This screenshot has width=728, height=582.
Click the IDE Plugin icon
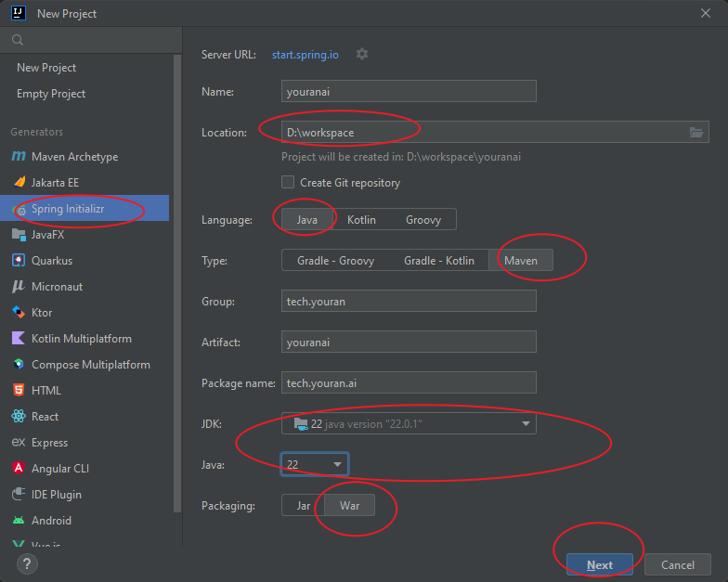click(19, 494)
